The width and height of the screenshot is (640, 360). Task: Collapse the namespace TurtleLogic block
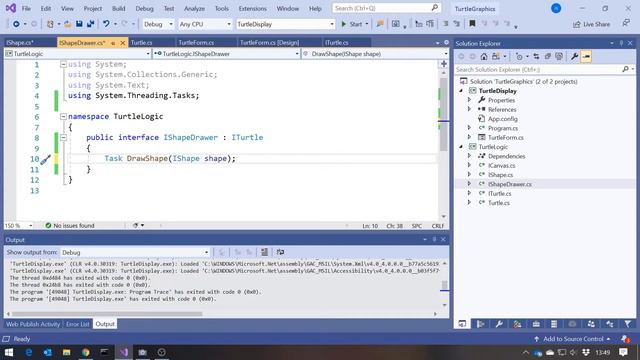click(63, 116)
